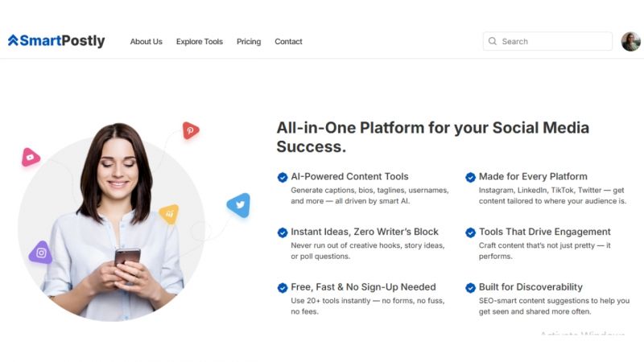Click checkmark beside Made for Every Platform
This screenshot has width=644, height=362.
click(471, 178)
